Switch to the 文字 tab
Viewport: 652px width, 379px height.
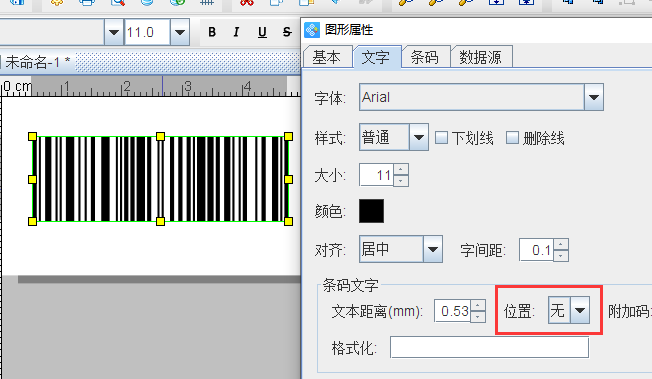[x=376, y=57]
